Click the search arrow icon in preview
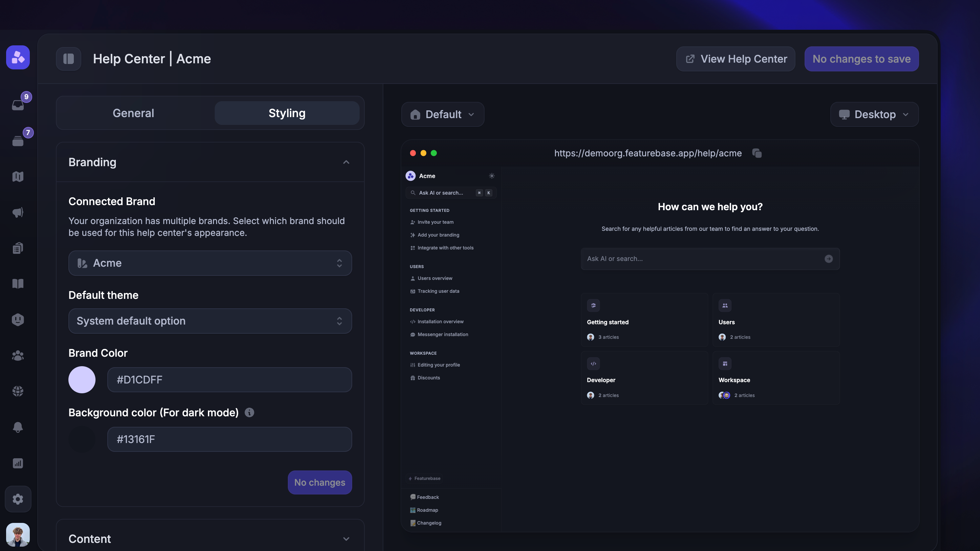The height and width of the screenshot is (551, 980). pyautogui.click(x=829, y=259)
